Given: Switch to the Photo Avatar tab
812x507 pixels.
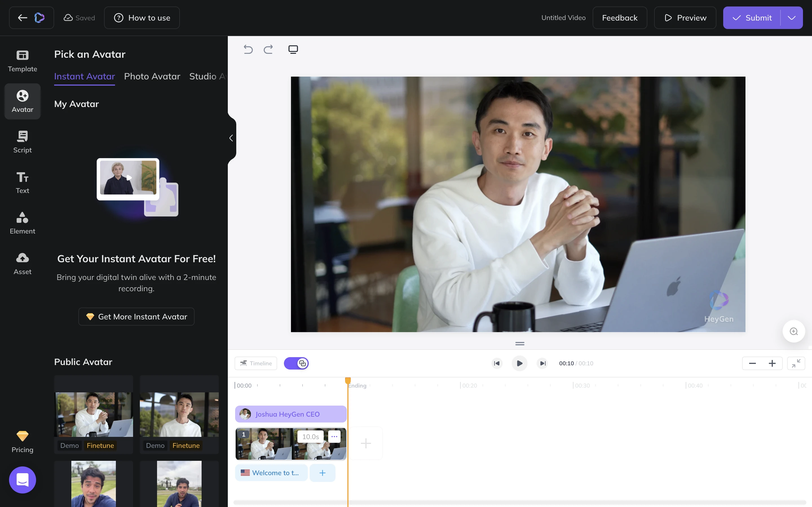Looking at the screenshot, I should (152, 76).
